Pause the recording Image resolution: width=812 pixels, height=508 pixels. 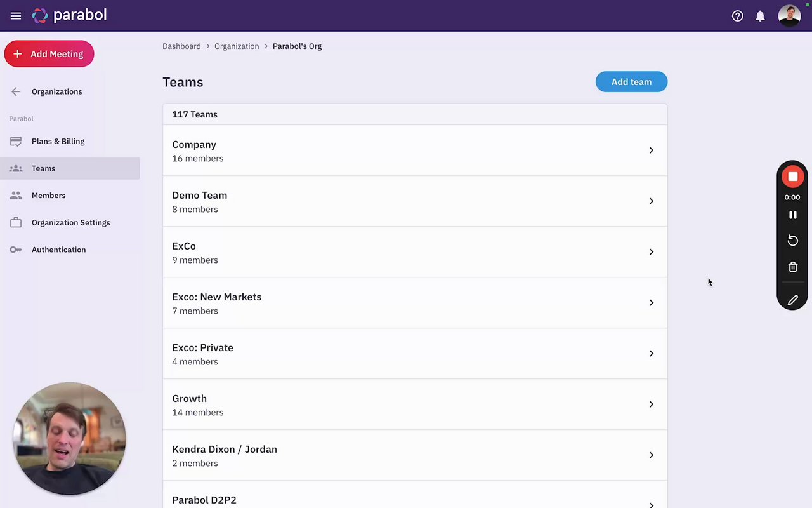[792, 215]
